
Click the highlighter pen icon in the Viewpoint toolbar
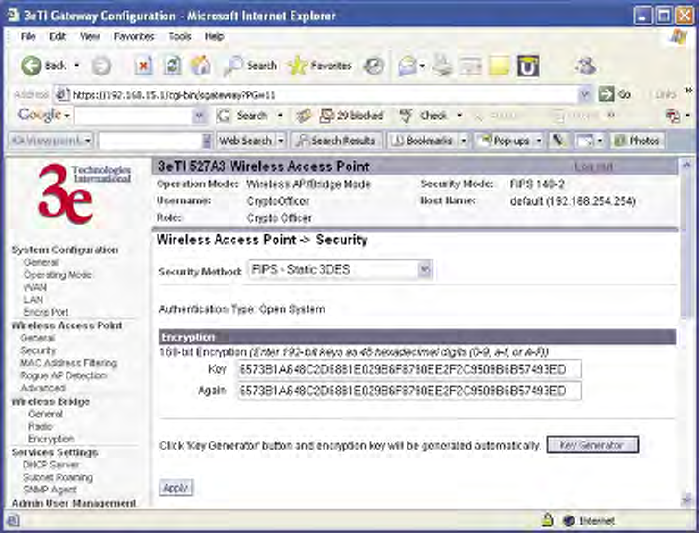[558, 141]
